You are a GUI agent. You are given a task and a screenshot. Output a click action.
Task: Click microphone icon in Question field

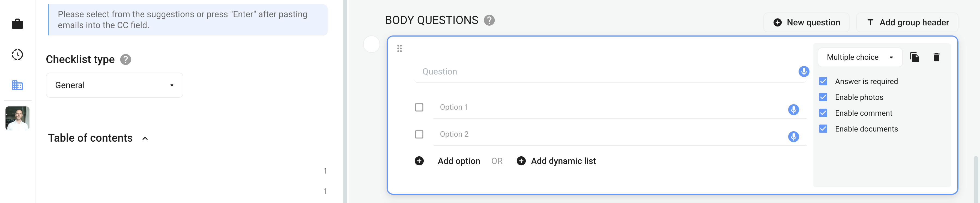803,71
